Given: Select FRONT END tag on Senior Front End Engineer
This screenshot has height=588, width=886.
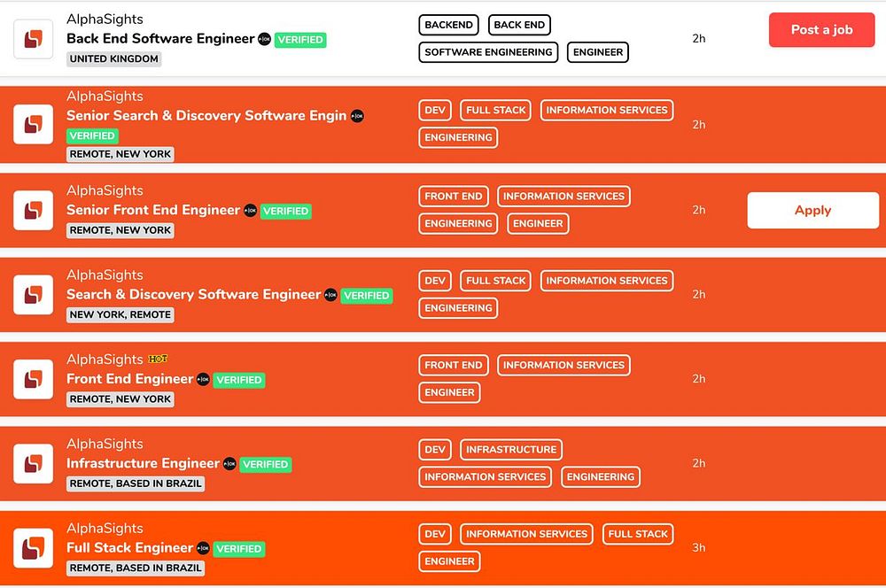Looking at the screenshot, I should click(454, 196).
